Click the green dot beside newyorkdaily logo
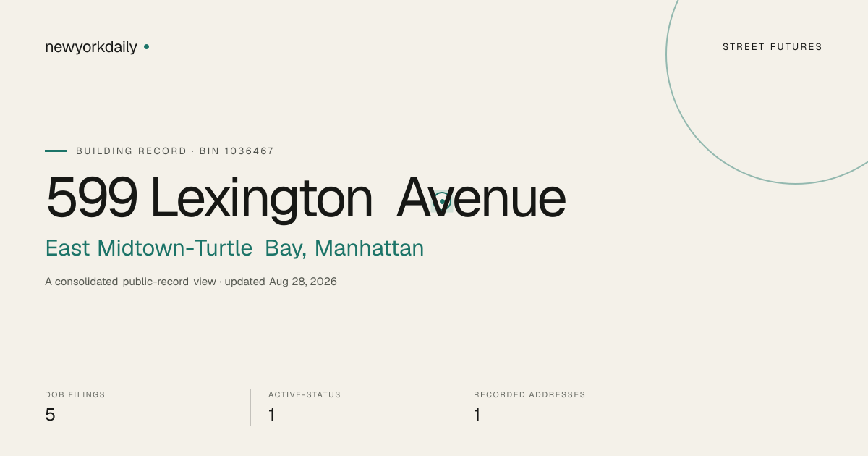 tap(146, 47)
